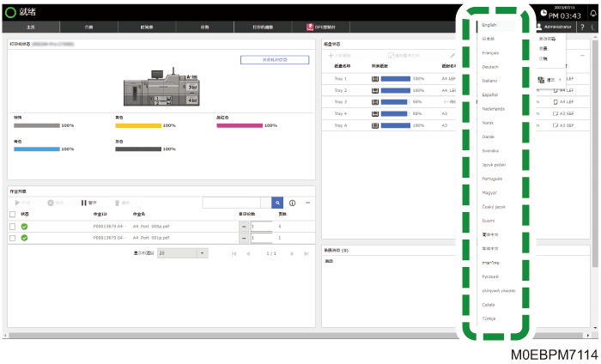Click the next page arrow in job pagination

(292, 253)
